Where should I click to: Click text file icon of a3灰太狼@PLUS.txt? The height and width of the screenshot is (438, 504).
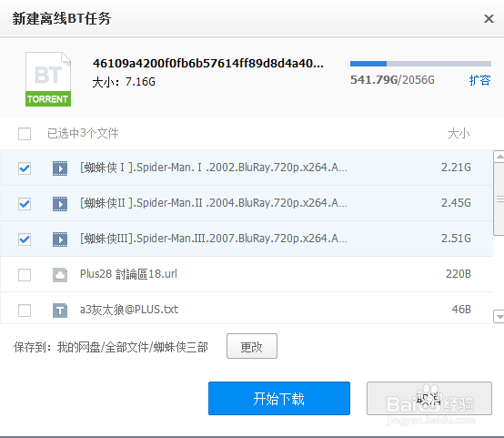[x=60, y=311]
